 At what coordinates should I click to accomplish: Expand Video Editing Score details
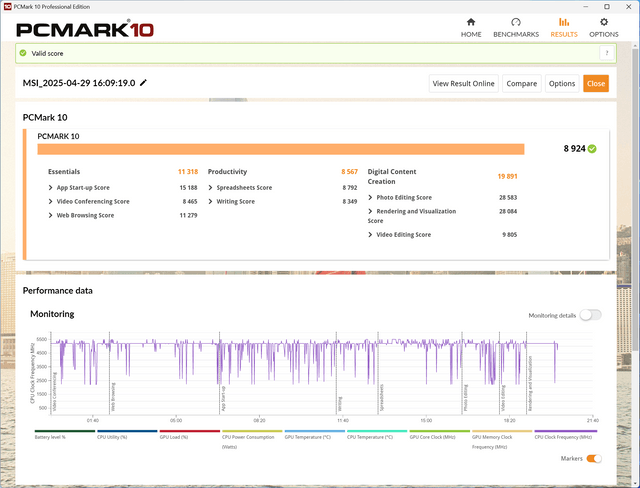(x=370, y=235)
